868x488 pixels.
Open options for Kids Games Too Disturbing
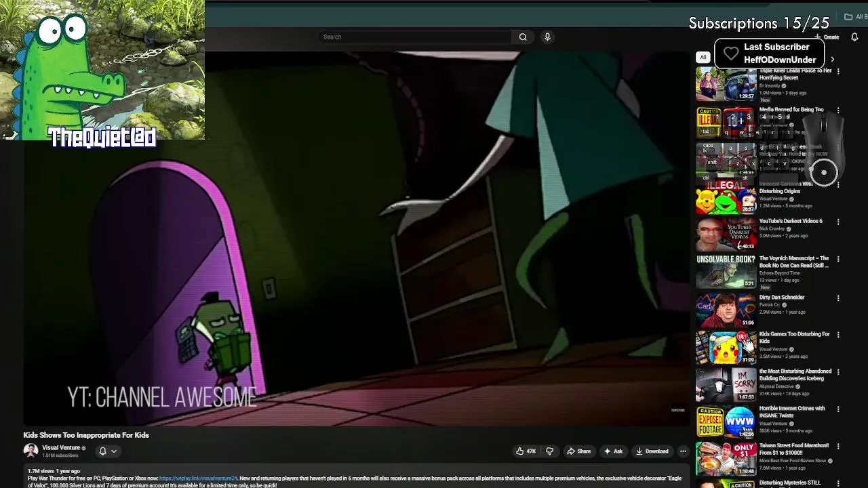838,335
